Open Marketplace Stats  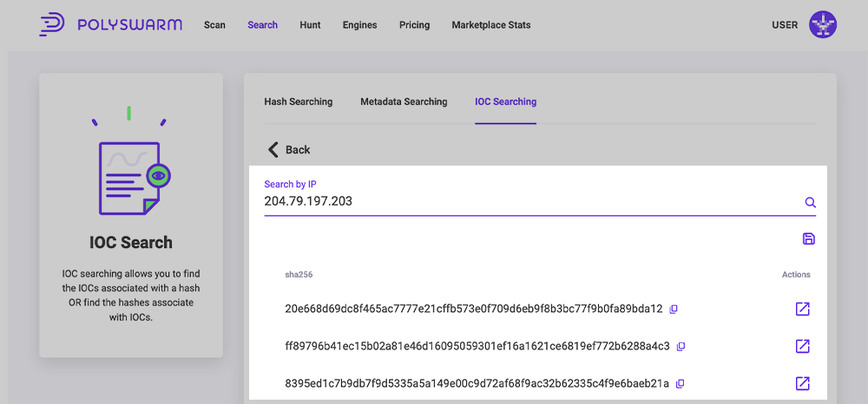(491, 25)
